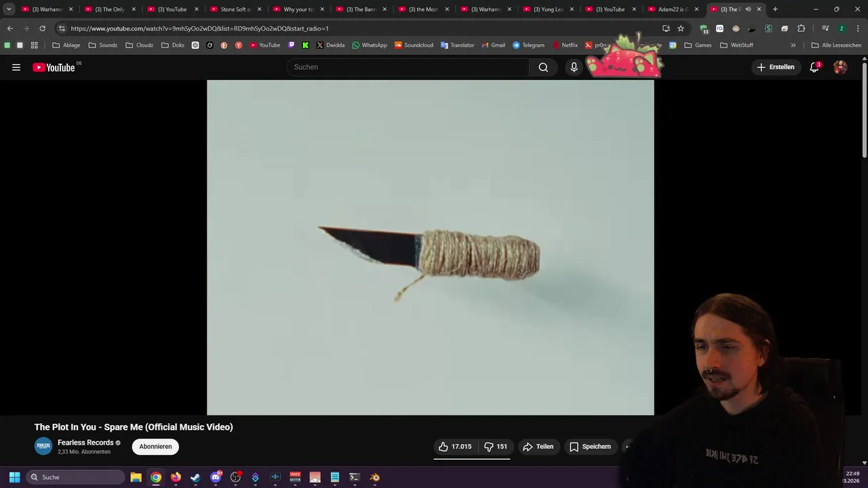Open the Dwidda X bookmark
The width and height of the screenshot is (868, 488).
[x=330, y=45]
